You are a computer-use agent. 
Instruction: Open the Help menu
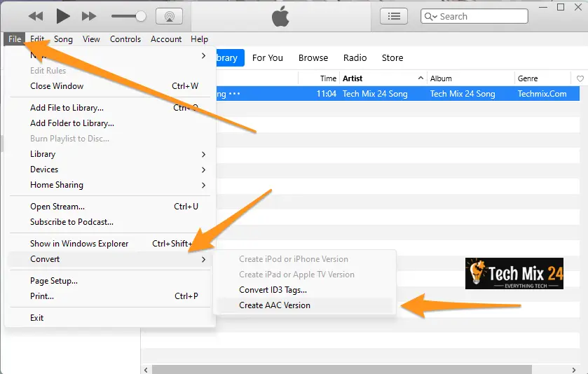pyautogui.click(x=199, y=39)
